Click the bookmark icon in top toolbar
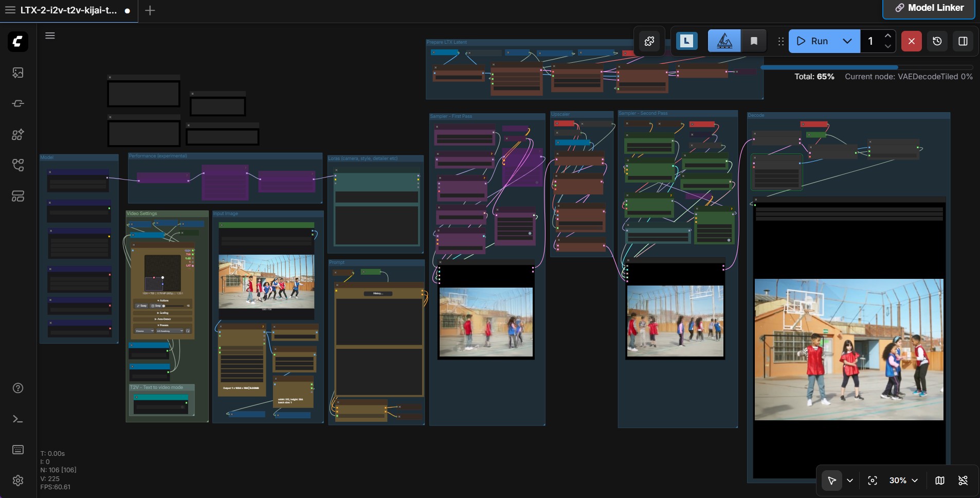The width and height of the screenshot is (980, 498). point(754,41)
